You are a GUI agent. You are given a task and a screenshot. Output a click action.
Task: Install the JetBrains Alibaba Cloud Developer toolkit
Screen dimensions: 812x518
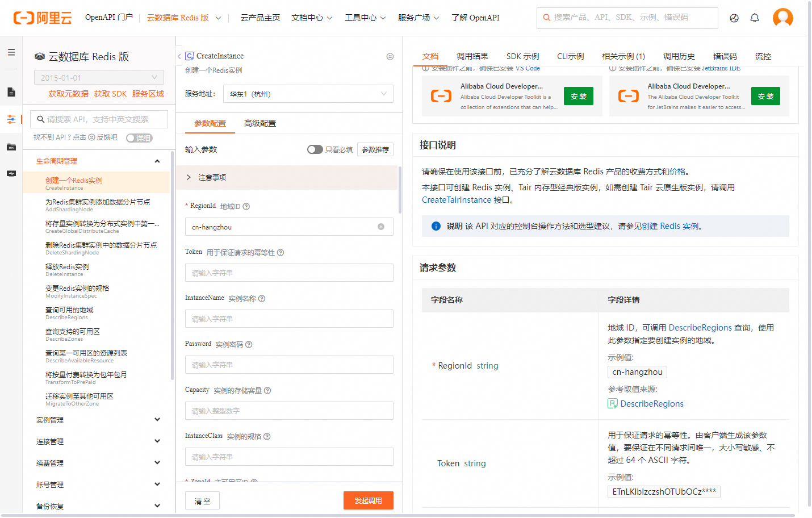tap(765, 96)
